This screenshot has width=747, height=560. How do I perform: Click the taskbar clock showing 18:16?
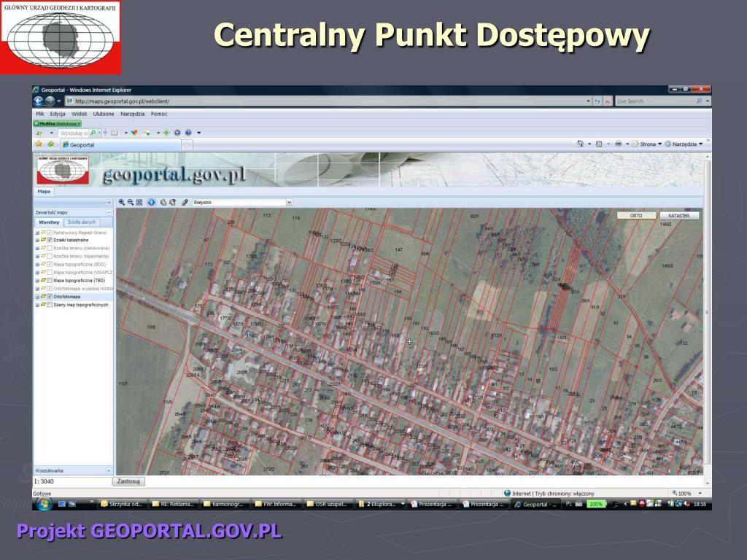[700, 504]
